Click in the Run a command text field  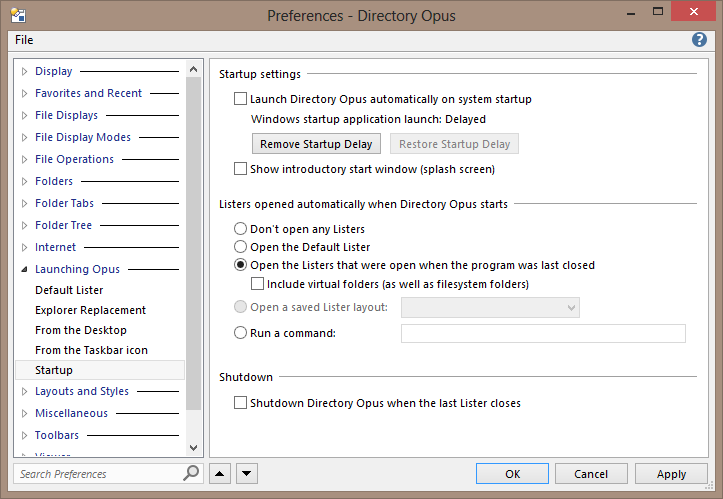coord(543,333)
